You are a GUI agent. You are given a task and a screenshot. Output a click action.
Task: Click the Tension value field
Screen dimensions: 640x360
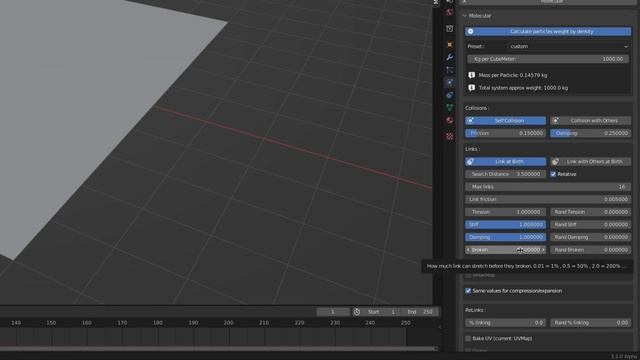click(505, 212)
